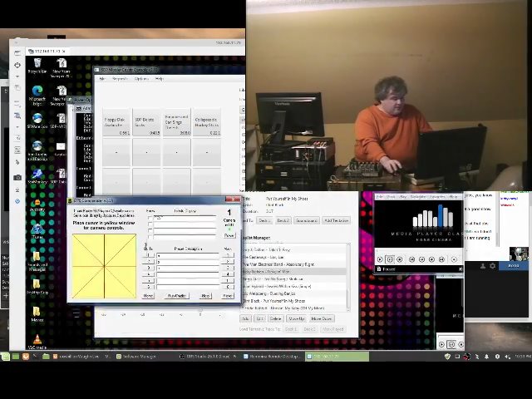
Task: Open the Desktop Copy folder icon
Action: point(37,286)
